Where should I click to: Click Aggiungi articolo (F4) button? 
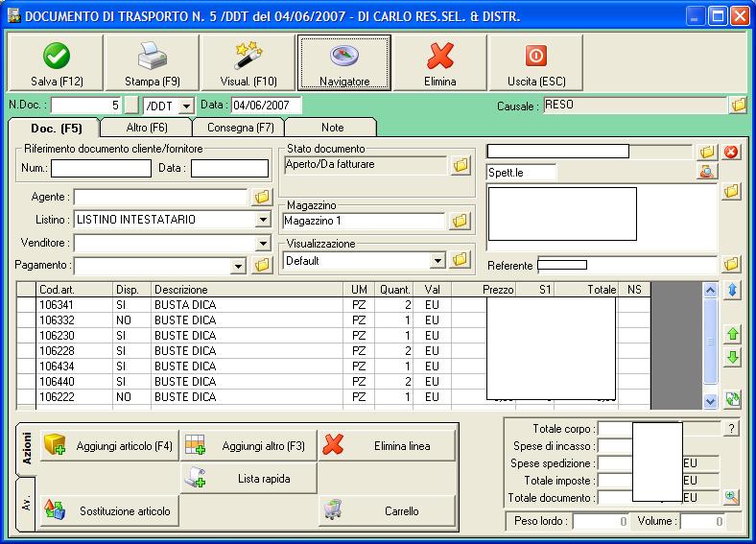click(x=109, y=445)
